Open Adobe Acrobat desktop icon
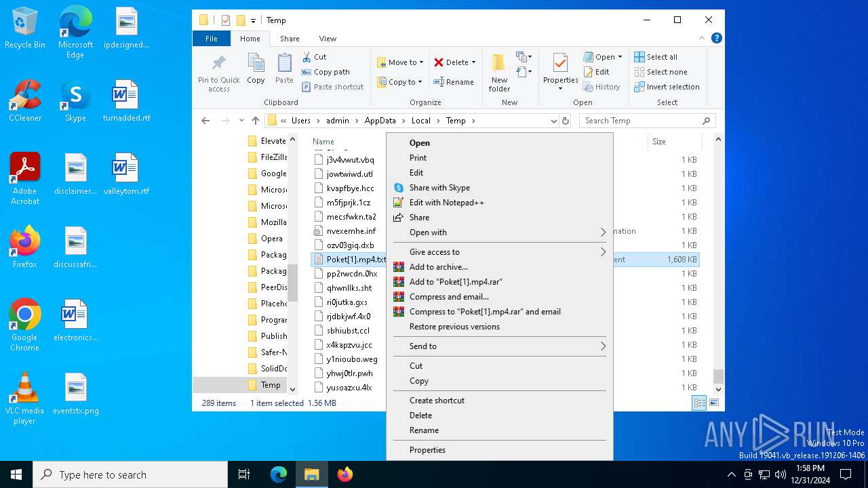The width and height of the screenshot is (868, 488). [25, 179]
